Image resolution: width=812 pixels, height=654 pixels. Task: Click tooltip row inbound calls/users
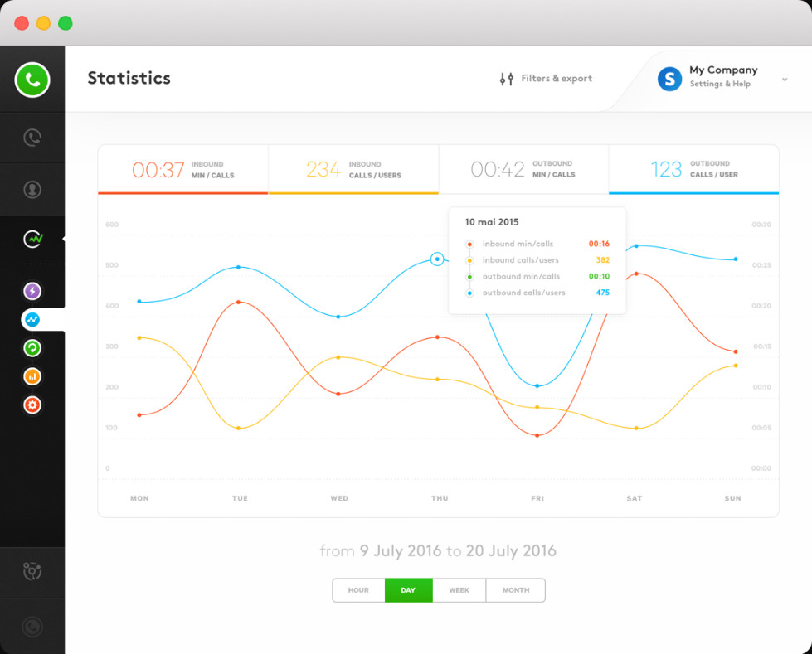(537, 260)
